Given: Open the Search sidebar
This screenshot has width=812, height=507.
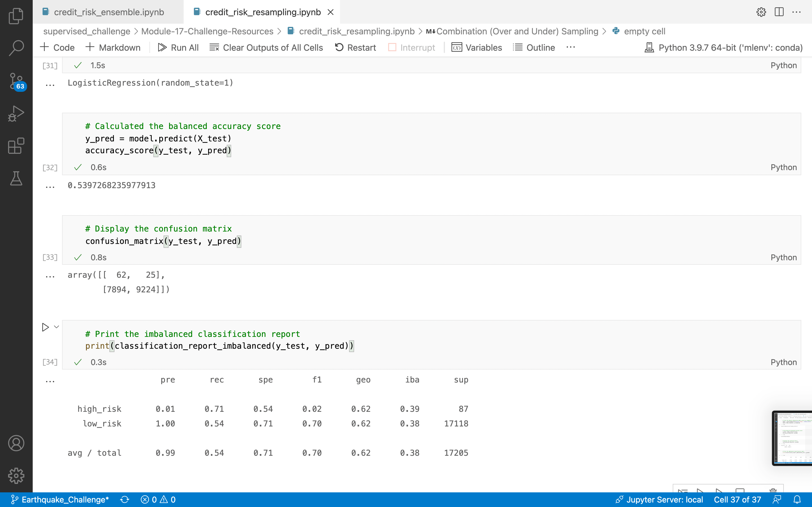Looking at the screenshot, I should pyautogui.click(x=16, y=48).
